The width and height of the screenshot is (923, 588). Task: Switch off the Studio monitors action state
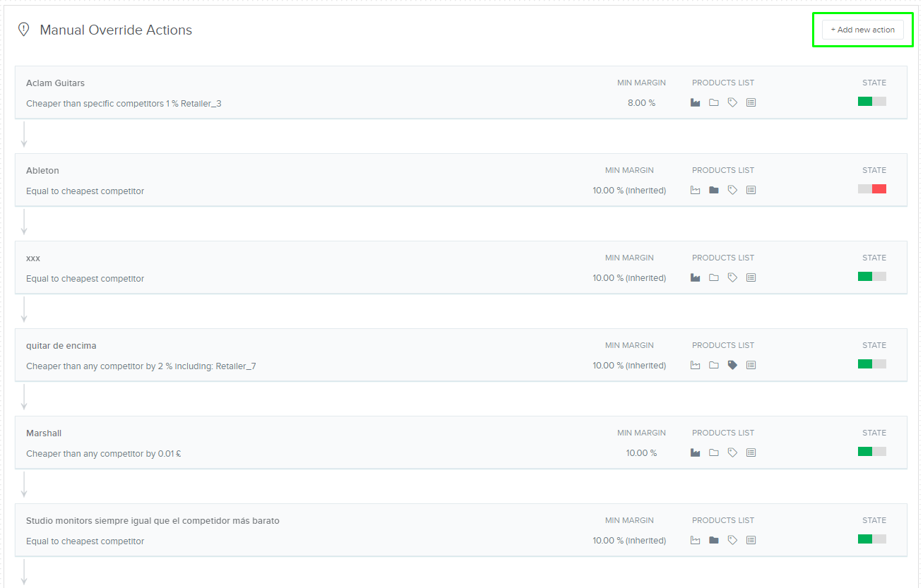click(872, 539)
